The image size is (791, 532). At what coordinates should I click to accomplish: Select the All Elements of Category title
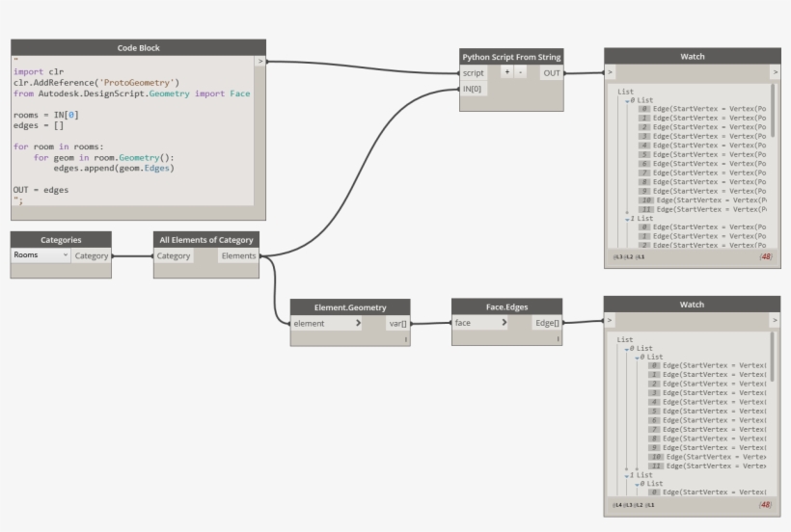coord(206,240)
